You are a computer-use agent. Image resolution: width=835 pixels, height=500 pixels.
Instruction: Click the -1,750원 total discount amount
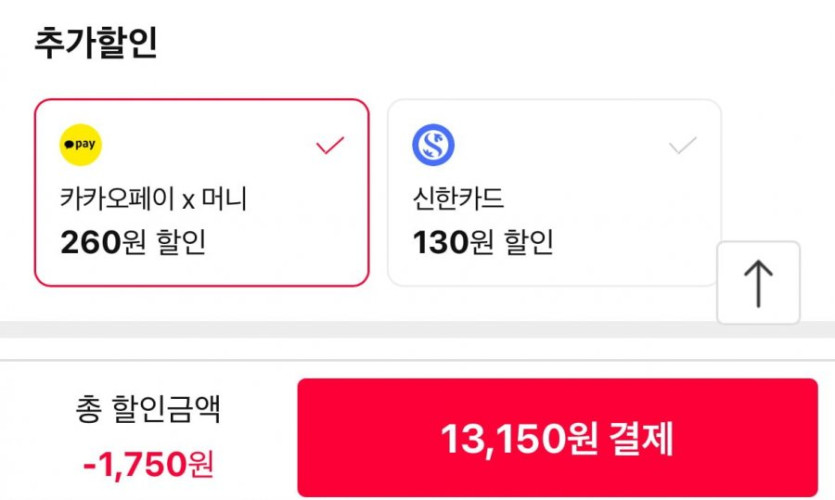click(148, 463)
